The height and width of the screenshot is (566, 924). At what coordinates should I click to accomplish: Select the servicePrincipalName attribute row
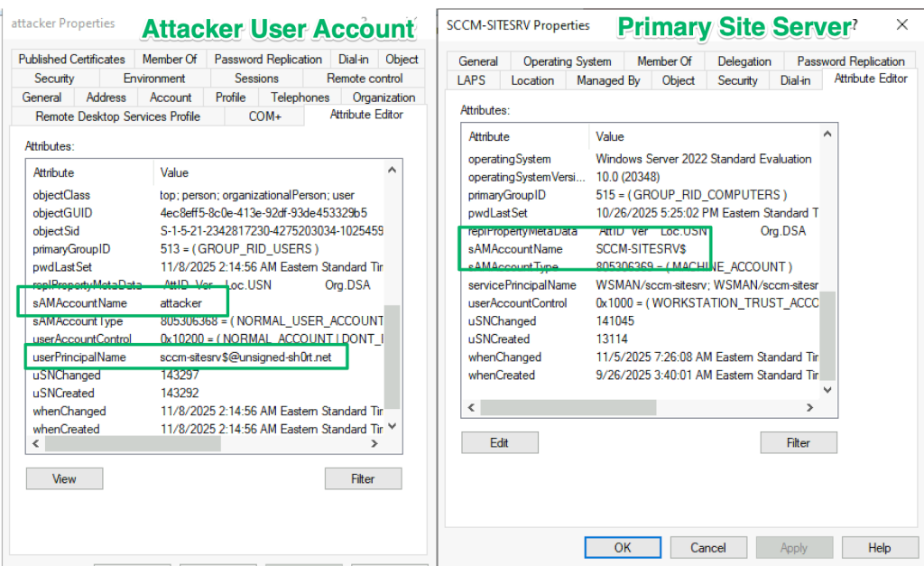click(x=522, y=285)
